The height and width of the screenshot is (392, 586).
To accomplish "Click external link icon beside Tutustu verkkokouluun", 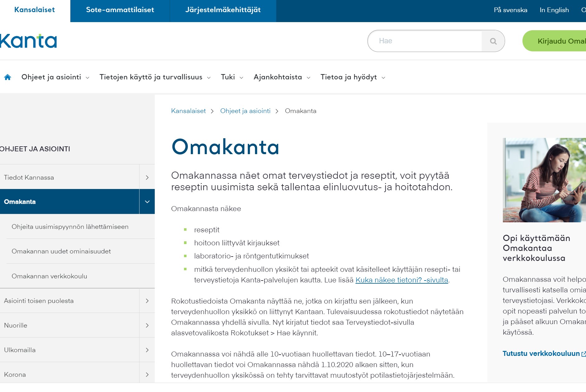I will [584, 354].
